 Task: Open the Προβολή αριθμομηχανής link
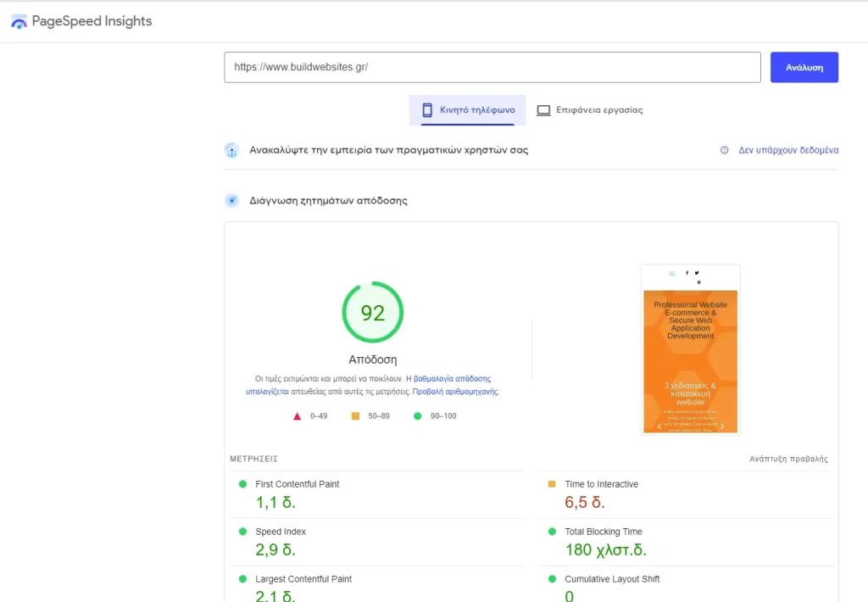tap(458, 391)
